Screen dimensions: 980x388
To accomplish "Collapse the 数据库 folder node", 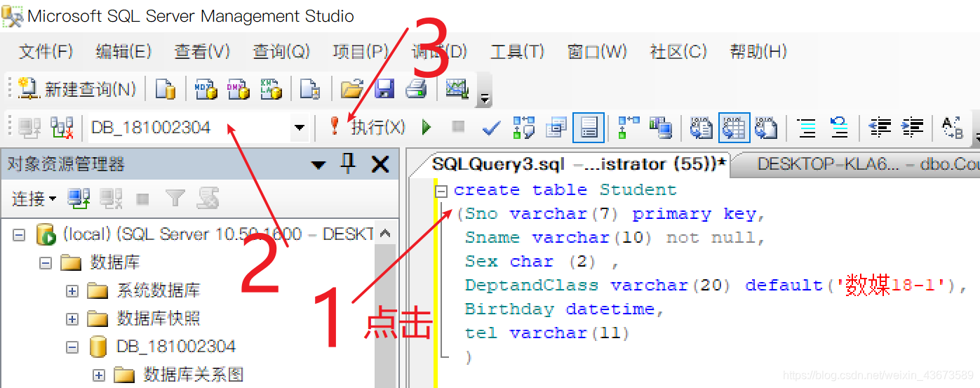I will coord(46,262).
